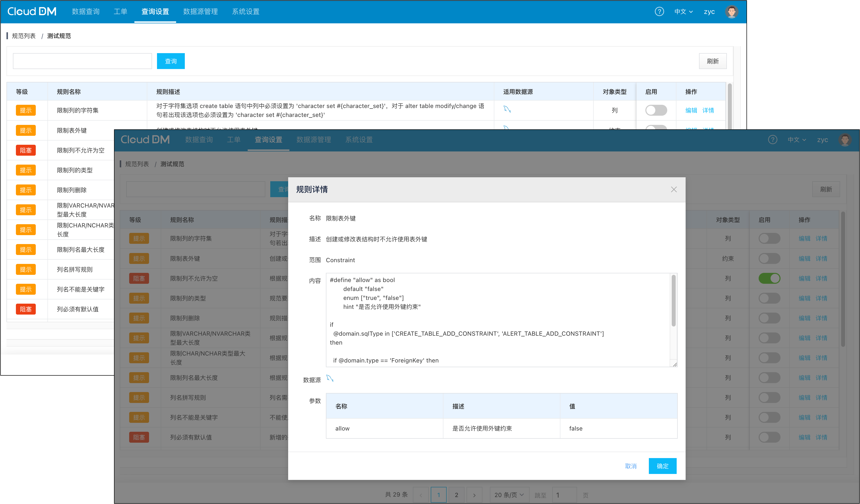This screenshot has width=860, height=504.
Task: Go to next page arrow in pagination
Action: (x=474, y=495)
